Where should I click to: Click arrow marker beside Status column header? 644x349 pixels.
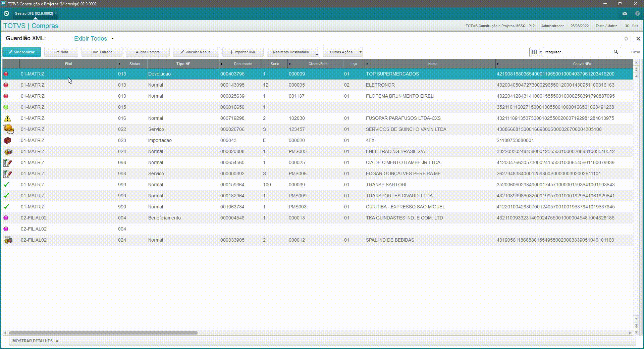click(119, 64)
